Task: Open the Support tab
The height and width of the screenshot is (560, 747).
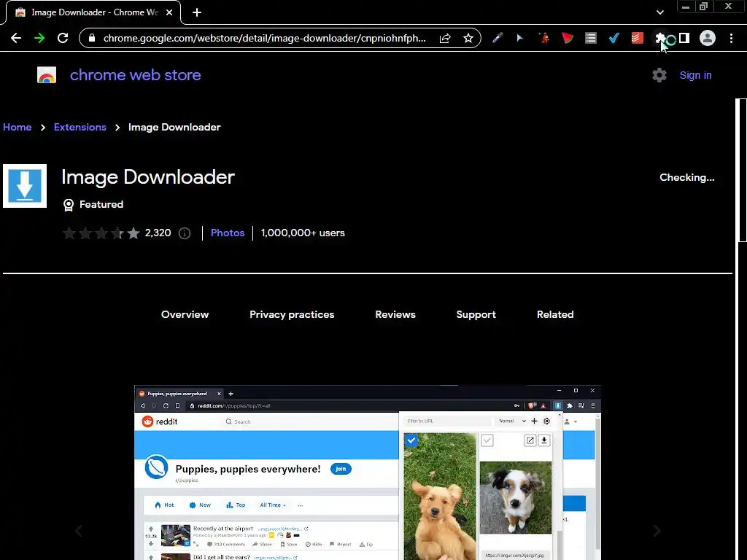Action: click(x=476, y=314)
